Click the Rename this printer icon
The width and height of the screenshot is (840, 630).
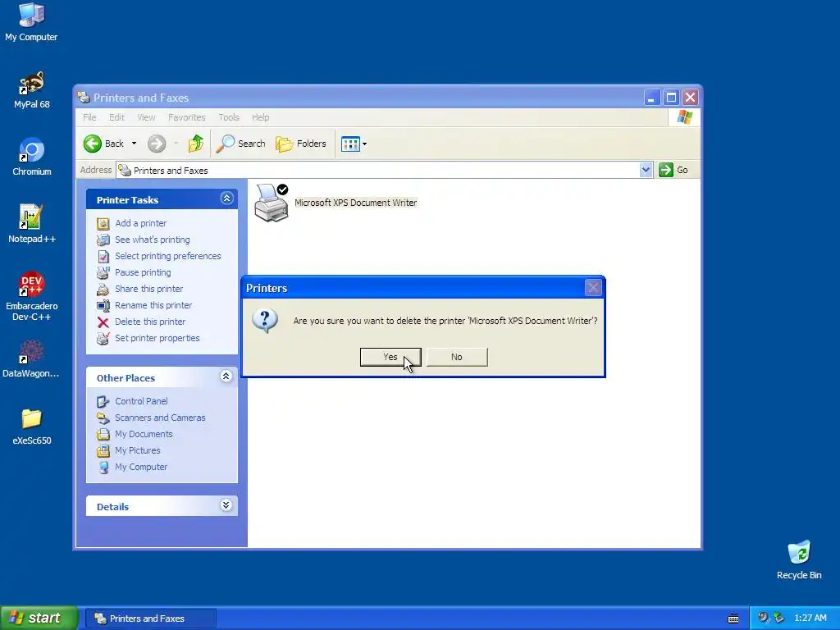tap(103, 305)
